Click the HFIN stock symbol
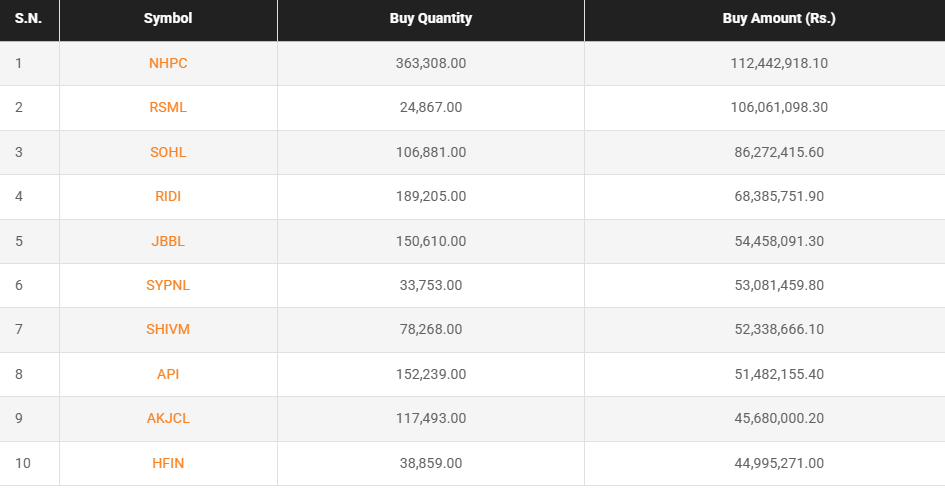 pyautogui.click(x=168, y=464)
